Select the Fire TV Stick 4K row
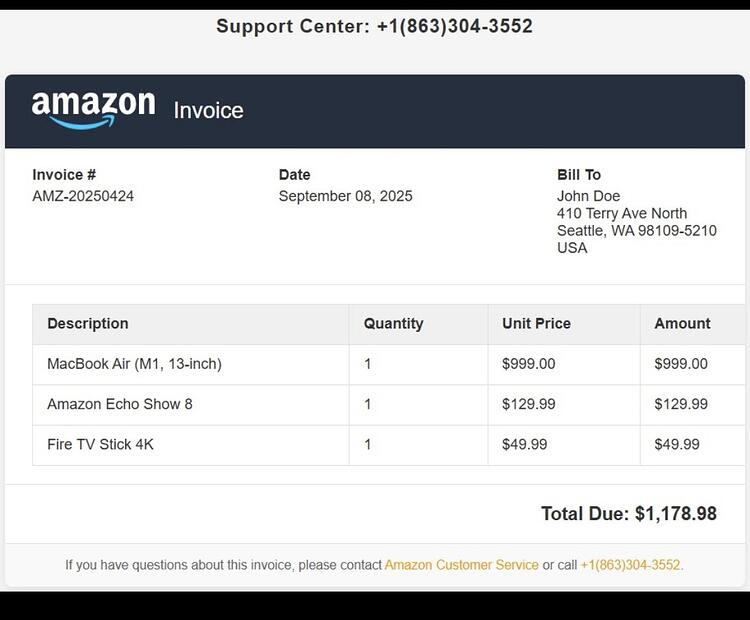The image size is (750, 620). point(388,445)
